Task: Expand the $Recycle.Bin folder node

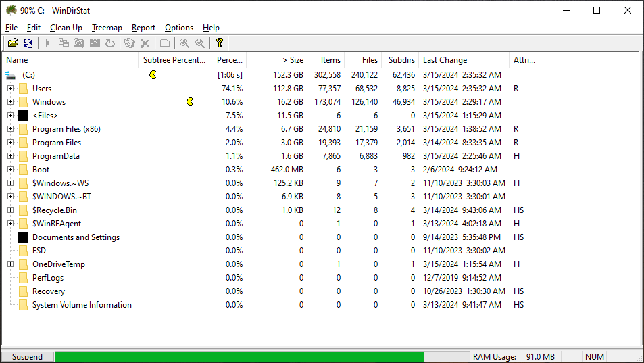Action: coord(11,210)
